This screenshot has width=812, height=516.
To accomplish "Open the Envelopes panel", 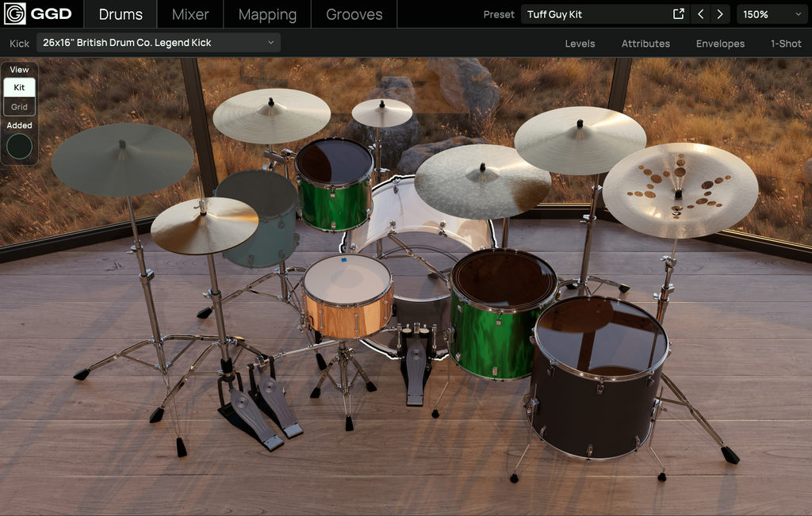I will [x=720, y=44].
